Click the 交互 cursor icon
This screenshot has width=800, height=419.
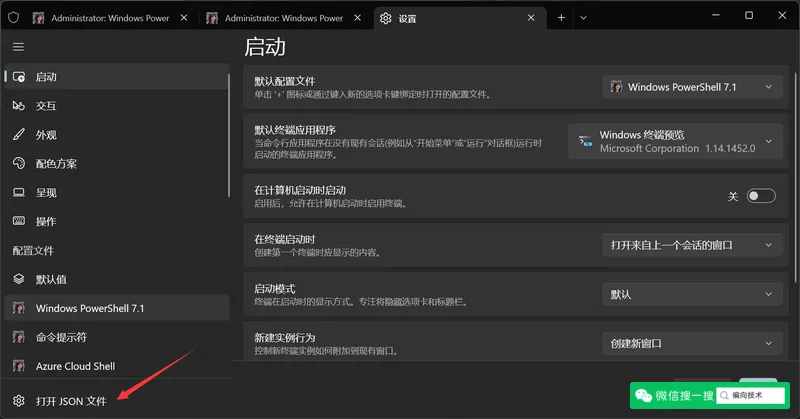point(19,106)
